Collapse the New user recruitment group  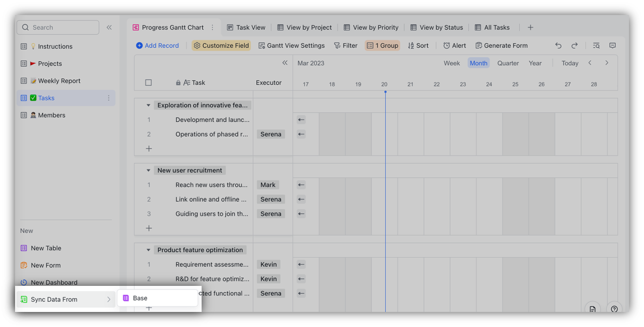tap(148, 170)
